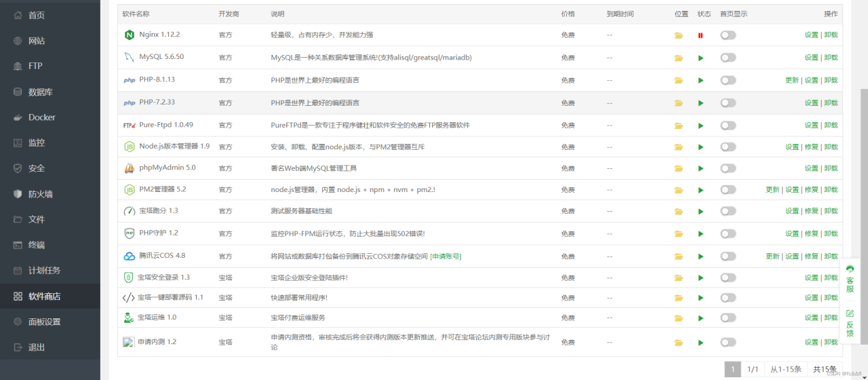Screen dimensions: 868x380
Task: Click the vertical scrollbar on the right
Action: coord(864,204)
